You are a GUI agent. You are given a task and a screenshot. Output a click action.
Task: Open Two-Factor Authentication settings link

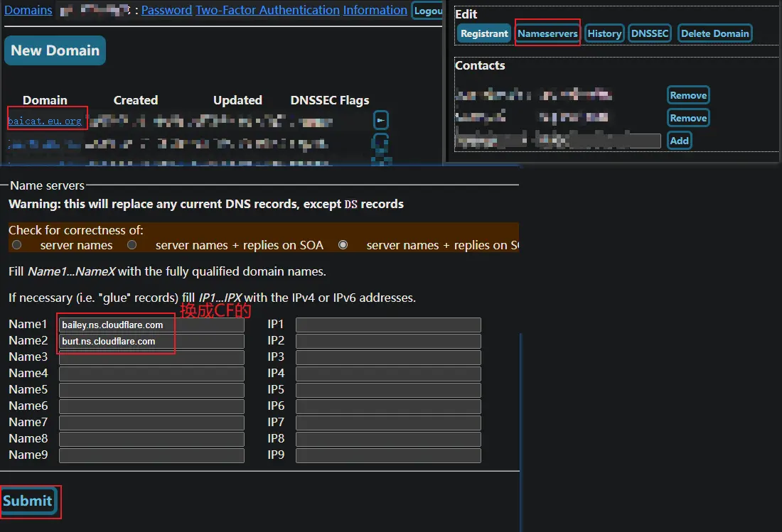267,10
